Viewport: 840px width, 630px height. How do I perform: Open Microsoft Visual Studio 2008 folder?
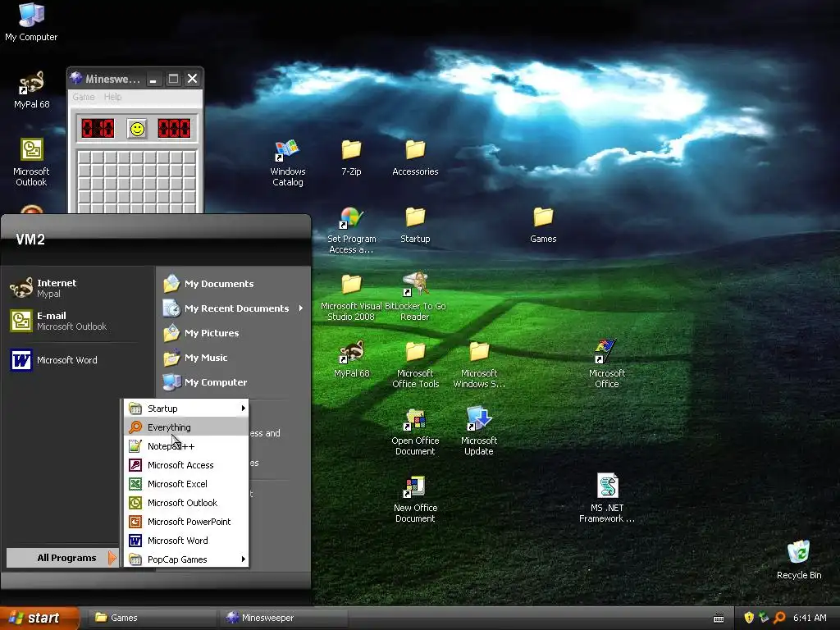[351, 297]
